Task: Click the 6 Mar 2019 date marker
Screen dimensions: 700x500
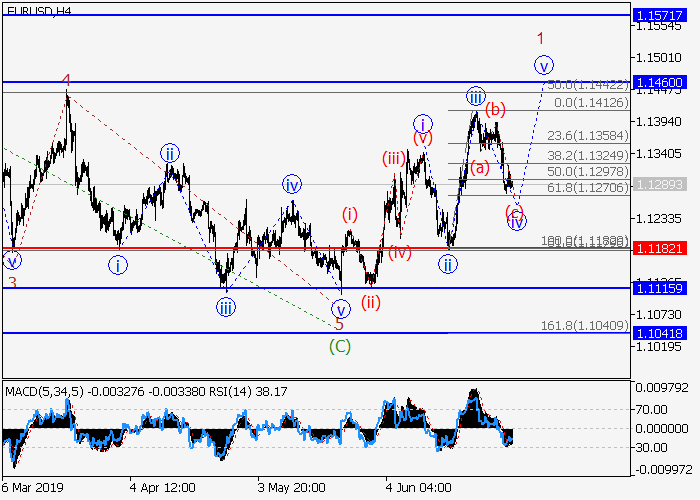Action: pyautogui.click(x=35, y=489)
